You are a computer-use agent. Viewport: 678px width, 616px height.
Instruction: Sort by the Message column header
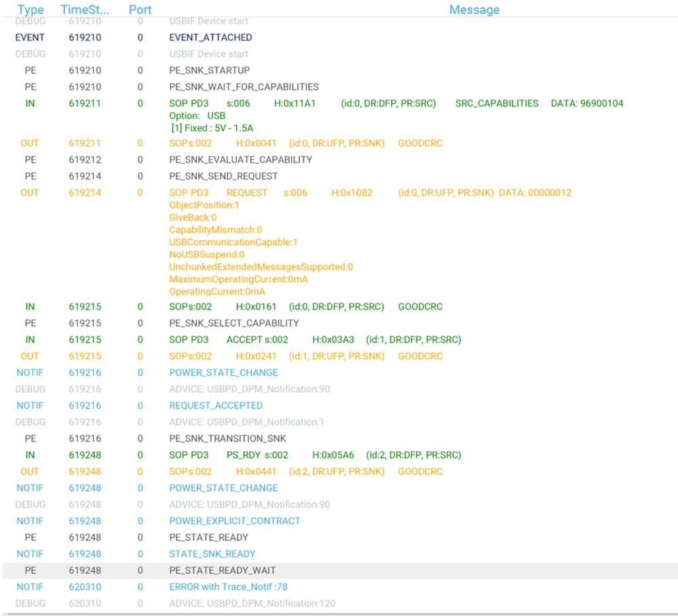coord(474,9)
